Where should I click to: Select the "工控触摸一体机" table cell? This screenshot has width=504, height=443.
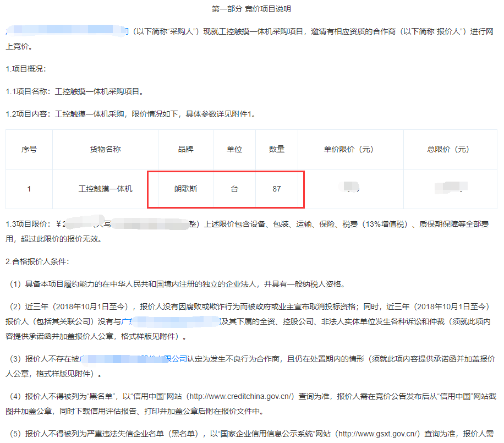click(105, 189)
